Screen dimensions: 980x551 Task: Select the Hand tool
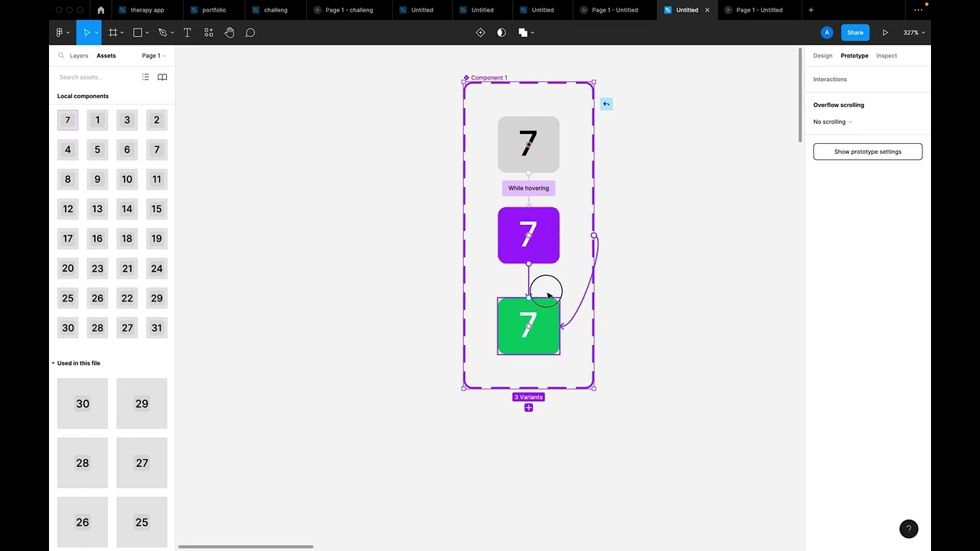point(230,33)
